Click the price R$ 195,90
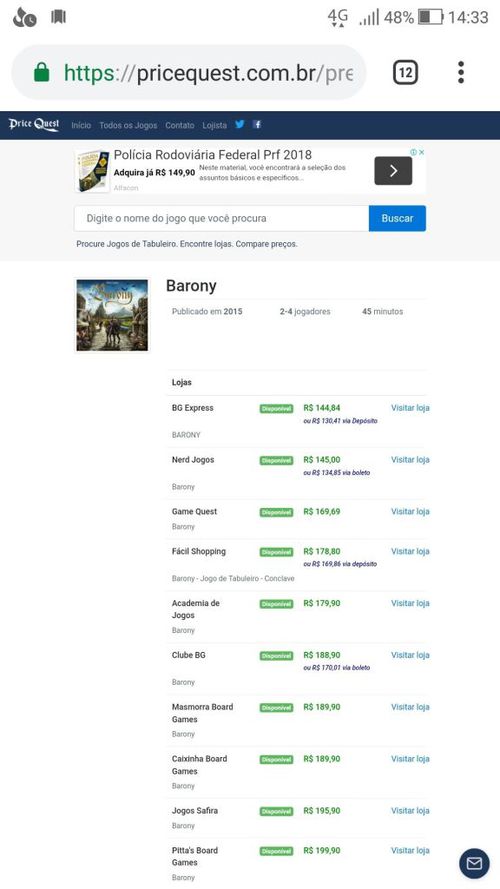Viewport: 500px width, 889px height. (x=322, y=811)
